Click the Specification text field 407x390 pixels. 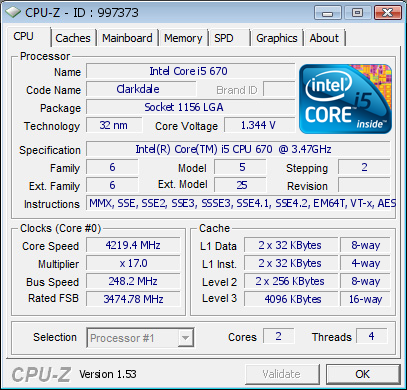point(238,149)
